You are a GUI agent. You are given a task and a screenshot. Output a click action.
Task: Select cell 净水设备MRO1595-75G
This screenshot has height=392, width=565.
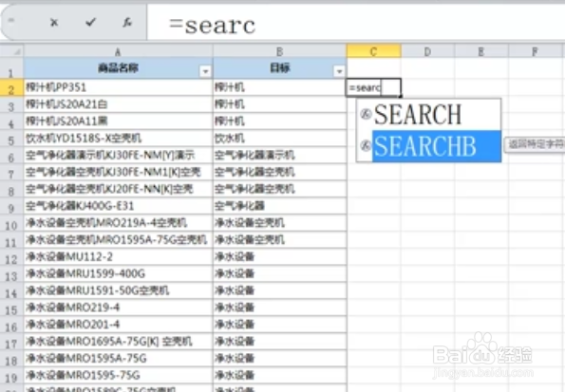tap(118, 375)
